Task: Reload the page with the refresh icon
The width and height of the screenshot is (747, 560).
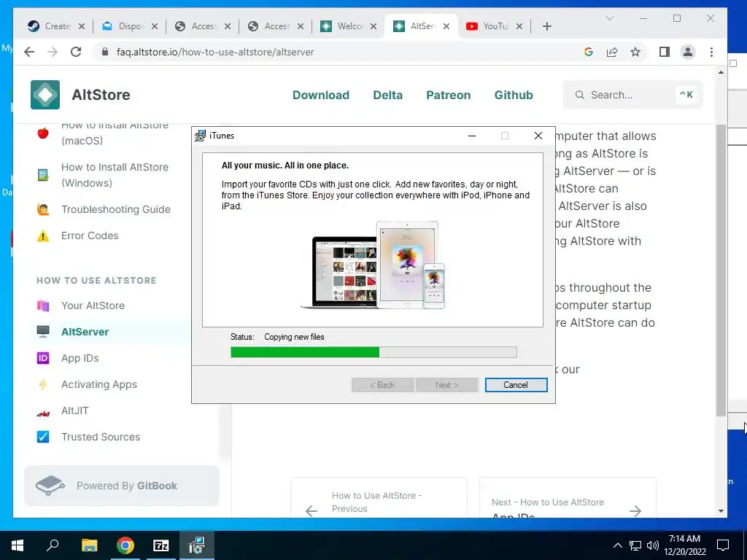Action: pyautogui.click(x=76, y=52)
